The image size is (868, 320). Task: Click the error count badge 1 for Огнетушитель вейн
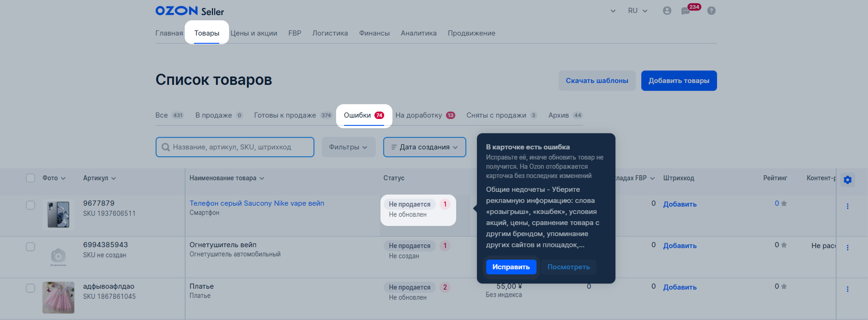[x=445, y=246]
